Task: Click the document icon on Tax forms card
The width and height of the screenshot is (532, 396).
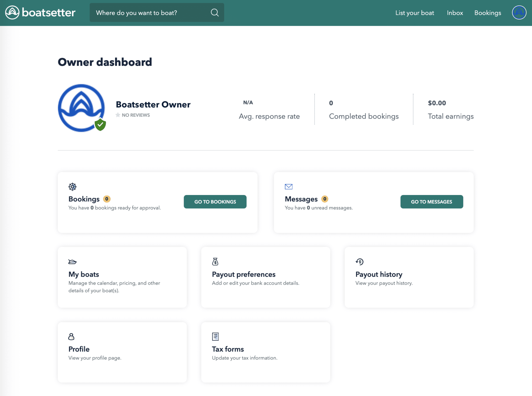Action: [215, 336]
